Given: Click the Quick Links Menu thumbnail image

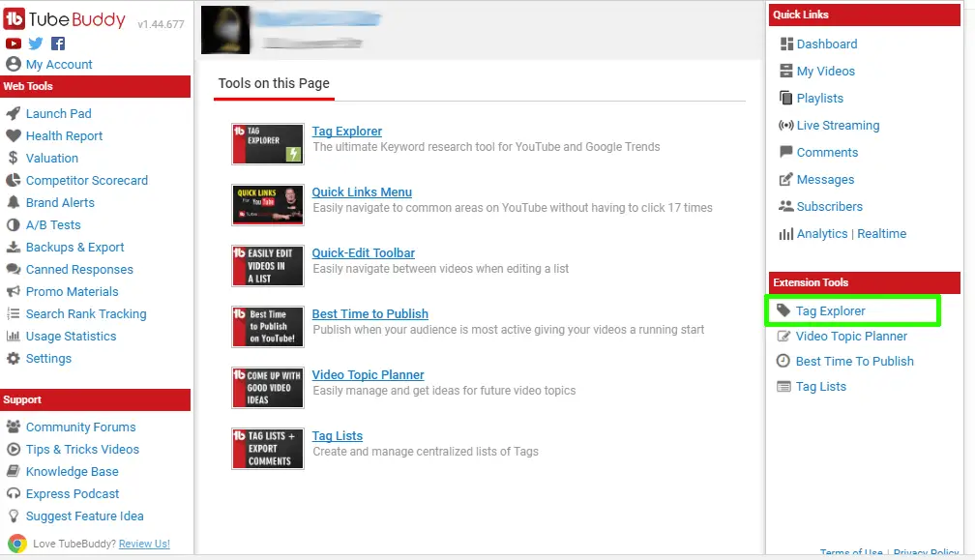Looking at the screenshot, I should (268, 205).
